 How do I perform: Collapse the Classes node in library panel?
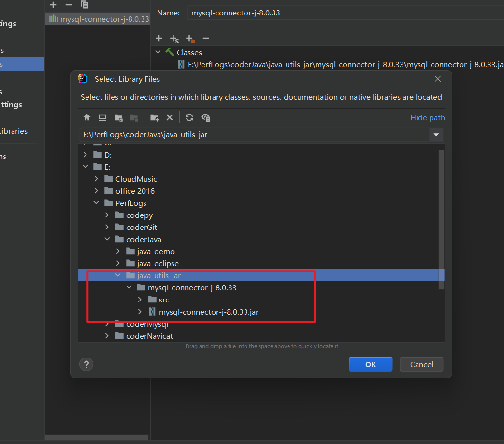158,52
